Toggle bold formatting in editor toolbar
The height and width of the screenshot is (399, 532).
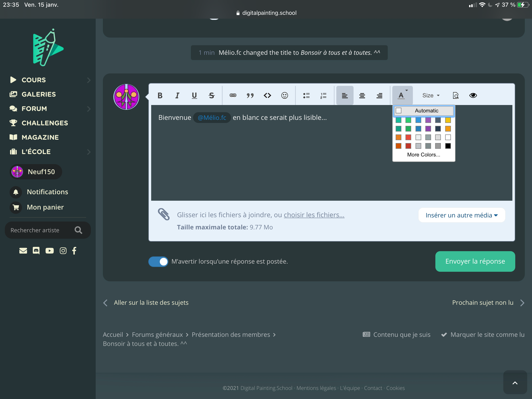click(160, 95)
